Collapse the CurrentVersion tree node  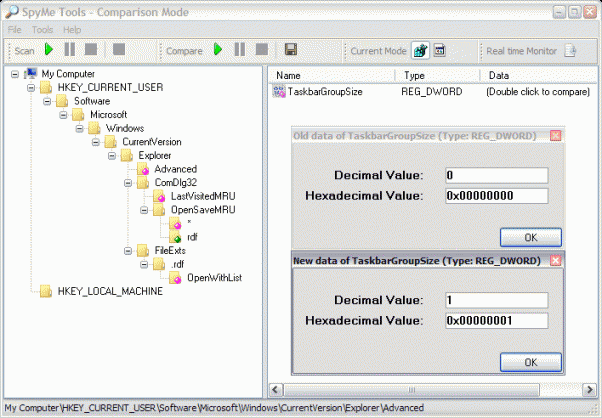[x=96, y=142]
